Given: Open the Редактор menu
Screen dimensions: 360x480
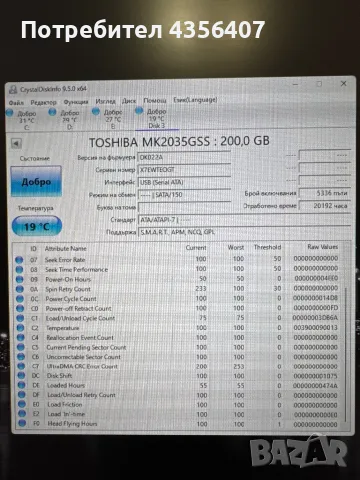Looking at the screenshot, I should (43, 102).
